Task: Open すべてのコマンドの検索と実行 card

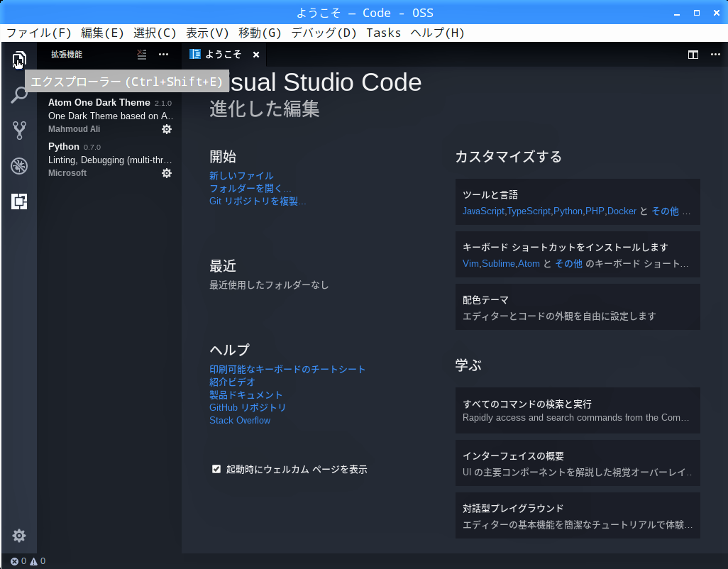Action: click(578, 411)
